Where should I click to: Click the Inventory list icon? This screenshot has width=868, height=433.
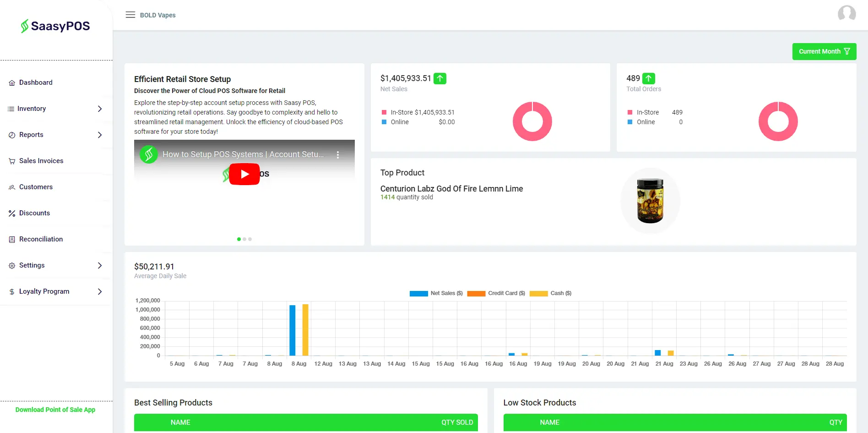11,109
